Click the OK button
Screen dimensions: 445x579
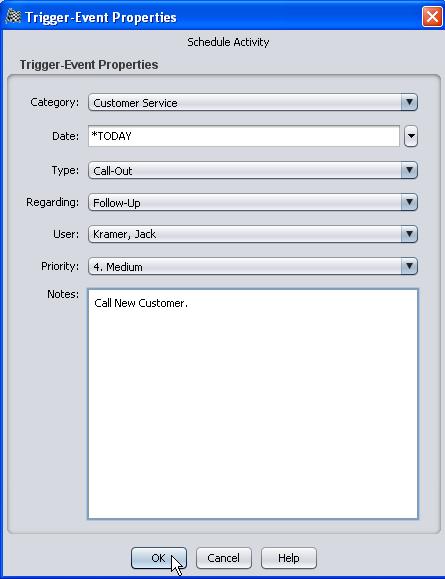pyautogui.click(x=159, y=558)
